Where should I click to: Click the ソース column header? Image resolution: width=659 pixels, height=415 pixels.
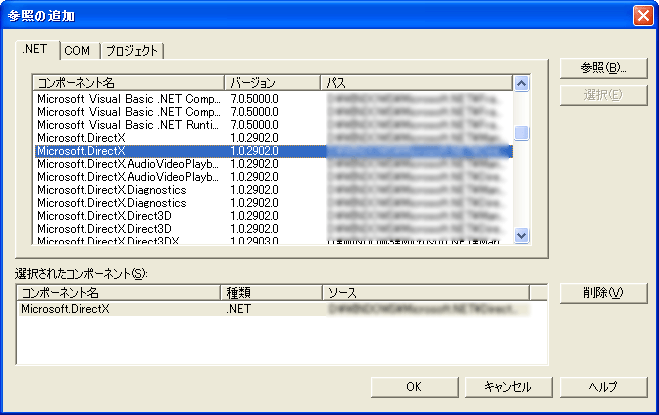pos(426,292)
